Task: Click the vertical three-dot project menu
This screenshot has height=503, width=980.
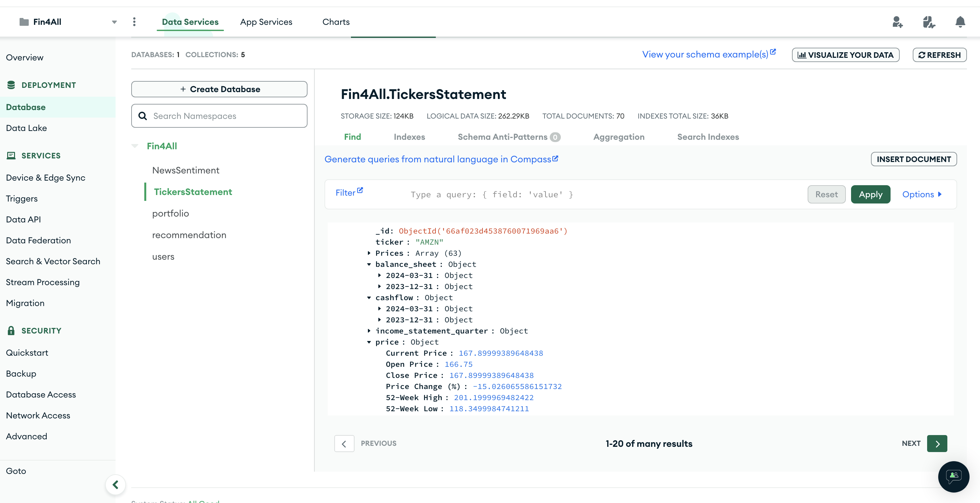Action: (x=134, y=22)
